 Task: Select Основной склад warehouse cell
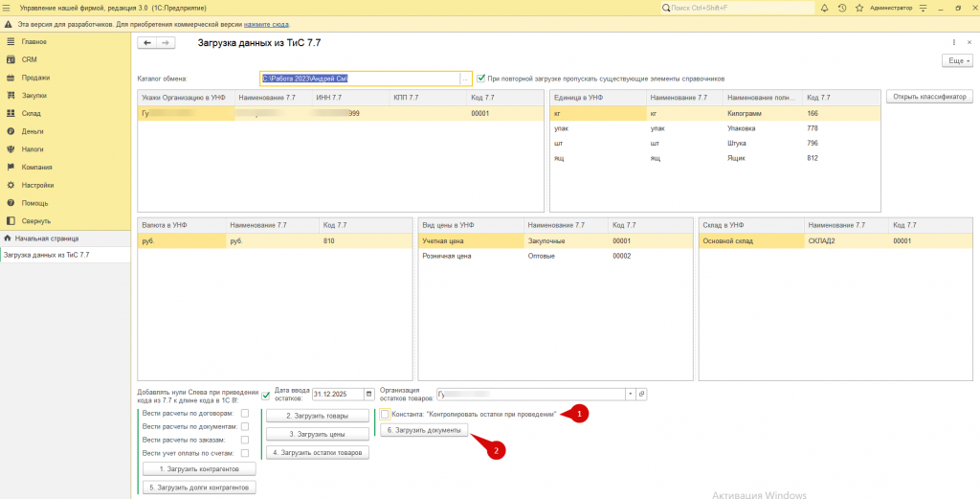(752, 240)
